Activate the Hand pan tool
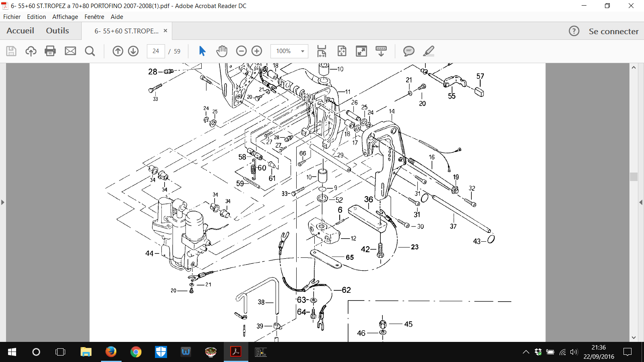The image size is (644, 362). click(x=222, y=51)
